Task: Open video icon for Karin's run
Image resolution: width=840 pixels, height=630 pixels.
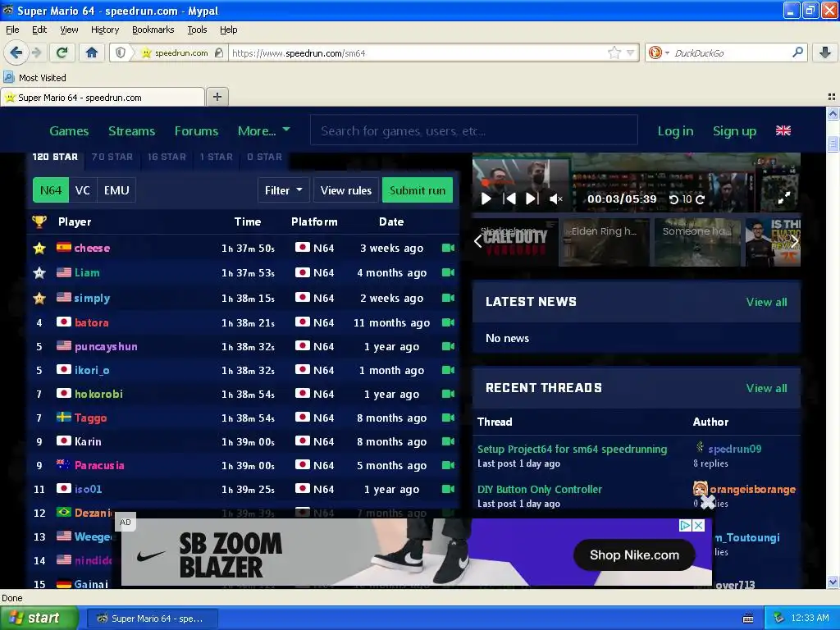Action: click(x=448, y=441)
